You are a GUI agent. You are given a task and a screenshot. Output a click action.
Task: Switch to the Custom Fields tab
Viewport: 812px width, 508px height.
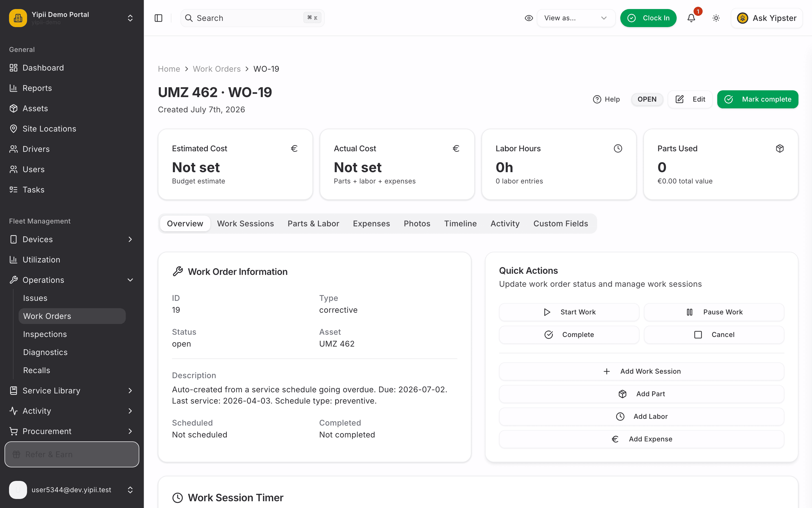[x=561, y=224]
